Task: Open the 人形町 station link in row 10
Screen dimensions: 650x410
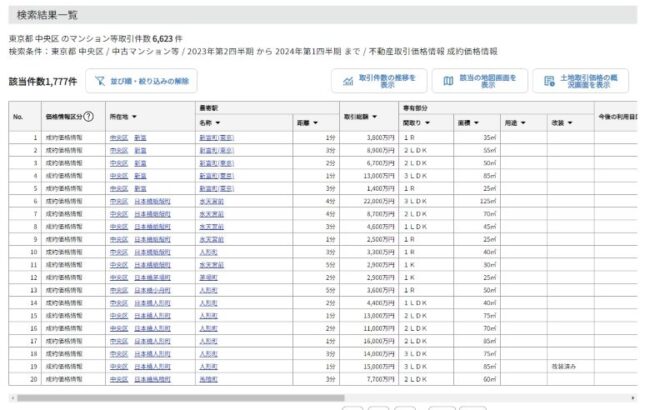Action: pos(208,252)
